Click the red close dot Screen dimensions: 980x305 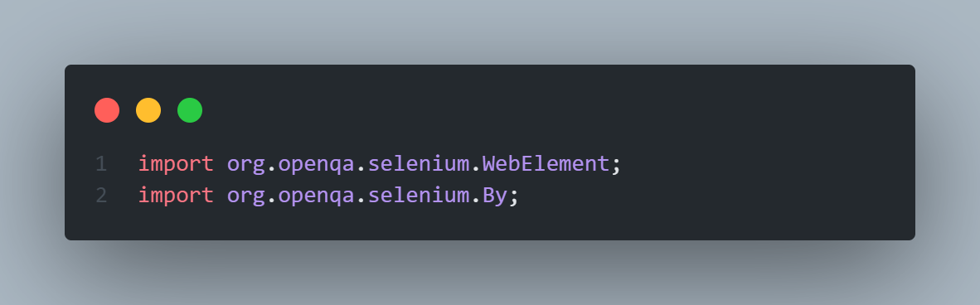[x=107, y=110]
